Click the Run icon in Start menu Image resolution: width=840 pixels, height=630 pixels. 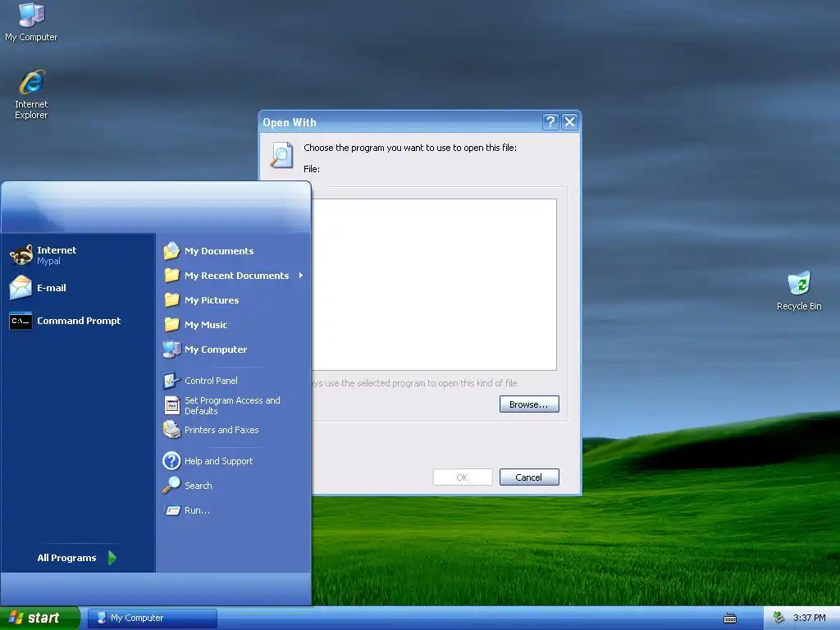click(172, 510)
